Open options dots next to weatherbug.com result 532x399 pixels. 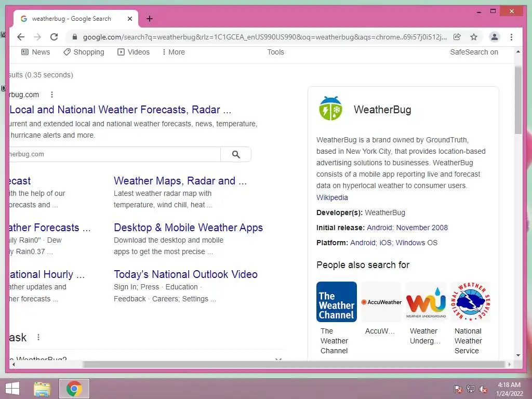[52, 95]
